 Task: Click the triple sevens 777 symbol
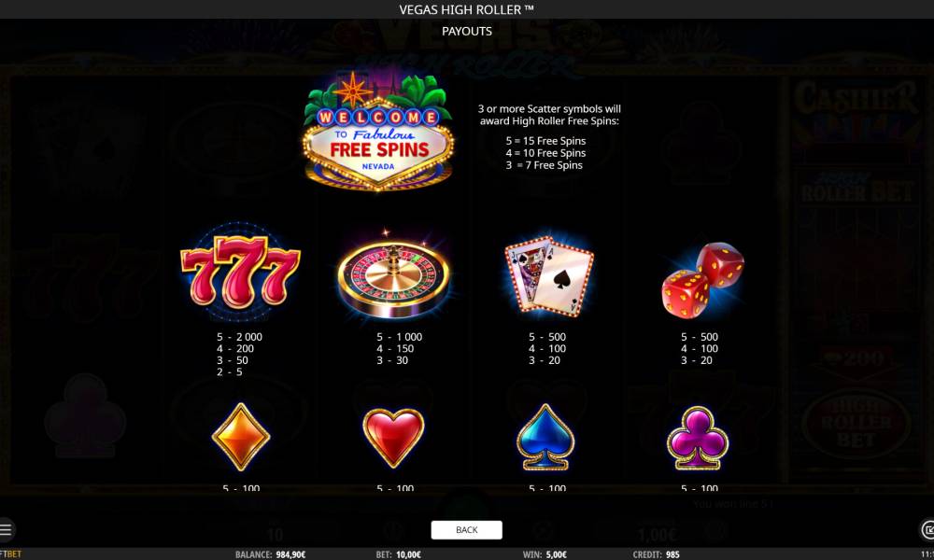(x=240, y=272)
